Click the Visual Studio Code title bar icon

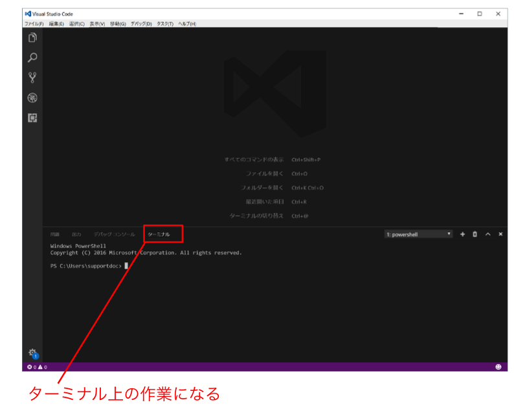(x=28, y=14)
